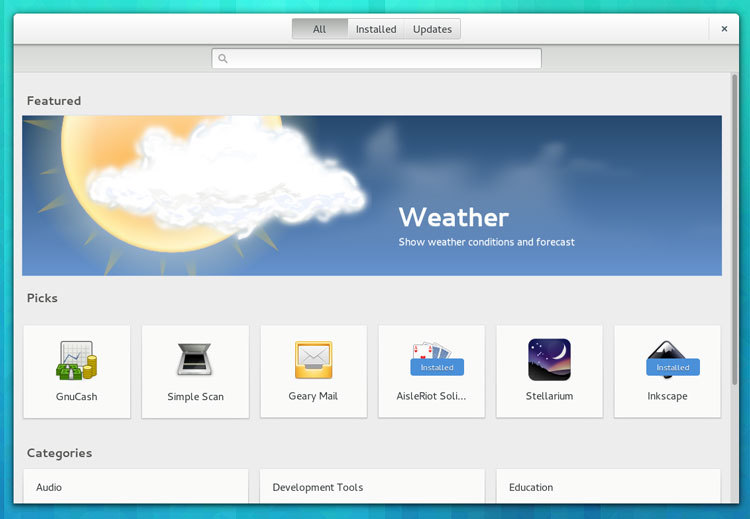Open the Audio category
Viewport: 750px width, 519px height.
click(x=135, y=487)
